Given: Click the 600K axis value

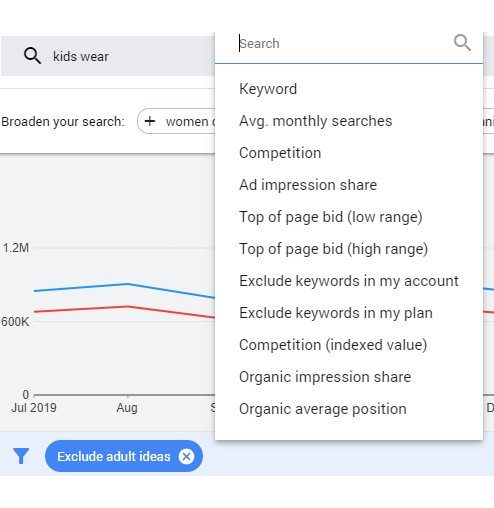Looking at the screenshot, I should pos(15,322).
